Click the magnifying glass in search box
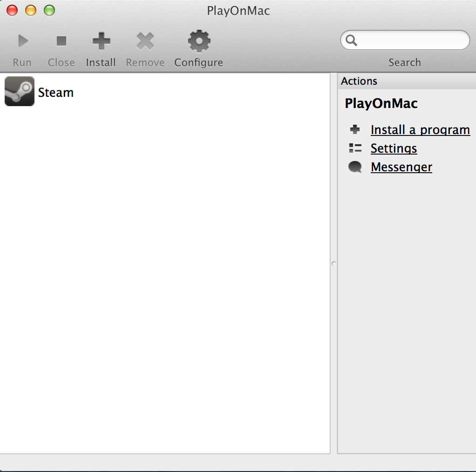 (x=351, y=40)
